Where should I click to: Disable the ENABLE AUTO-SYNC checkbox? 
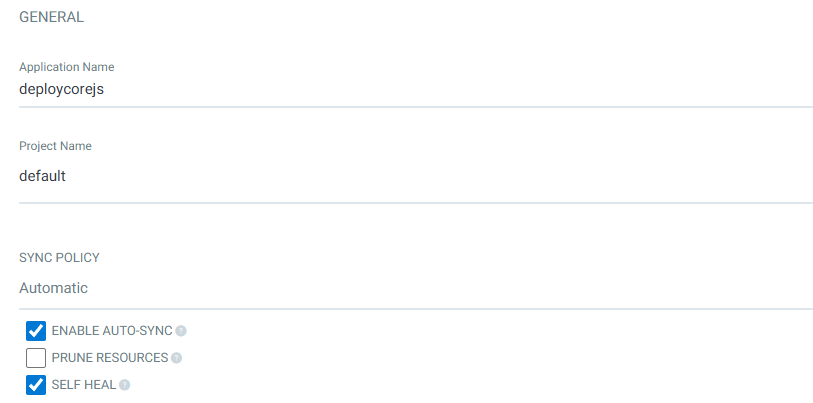point(36,331)
